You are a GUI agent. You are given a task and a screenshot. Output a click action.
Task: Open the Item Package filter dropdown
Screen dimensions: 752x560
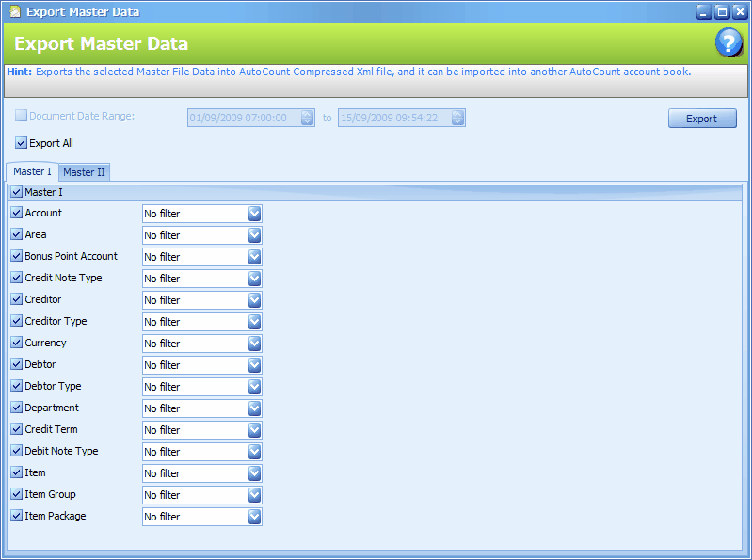pos(255,517)
